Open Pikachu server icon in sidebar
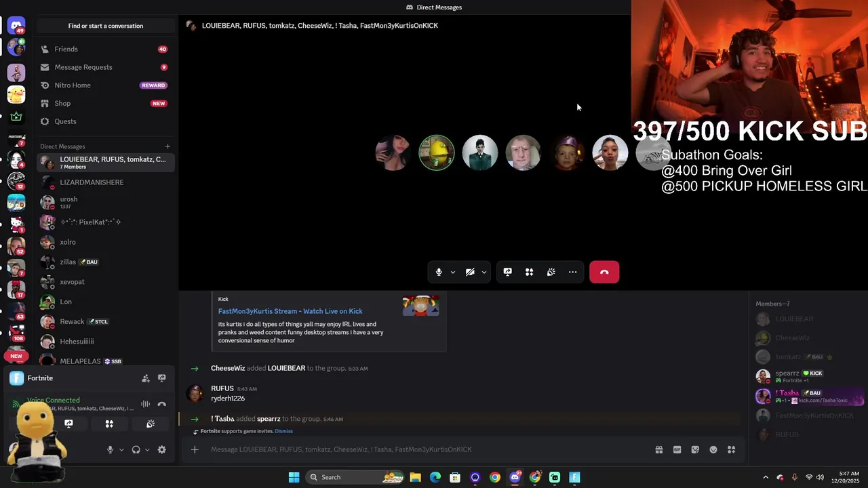 [16, 94]
